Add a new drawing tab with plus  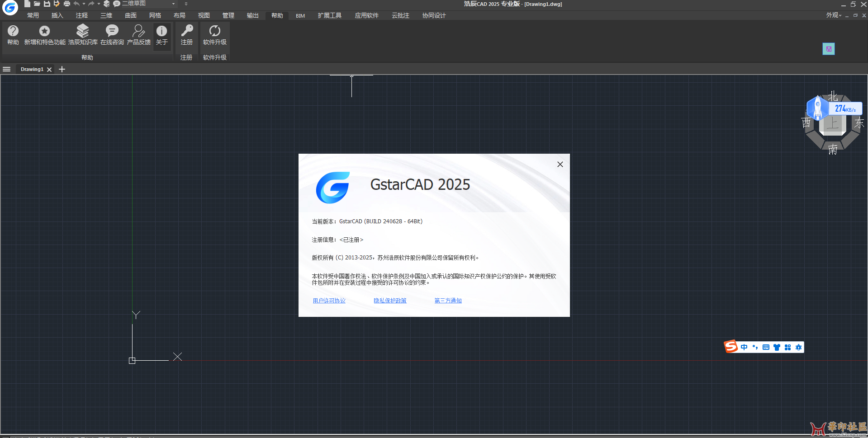[62, 69]
